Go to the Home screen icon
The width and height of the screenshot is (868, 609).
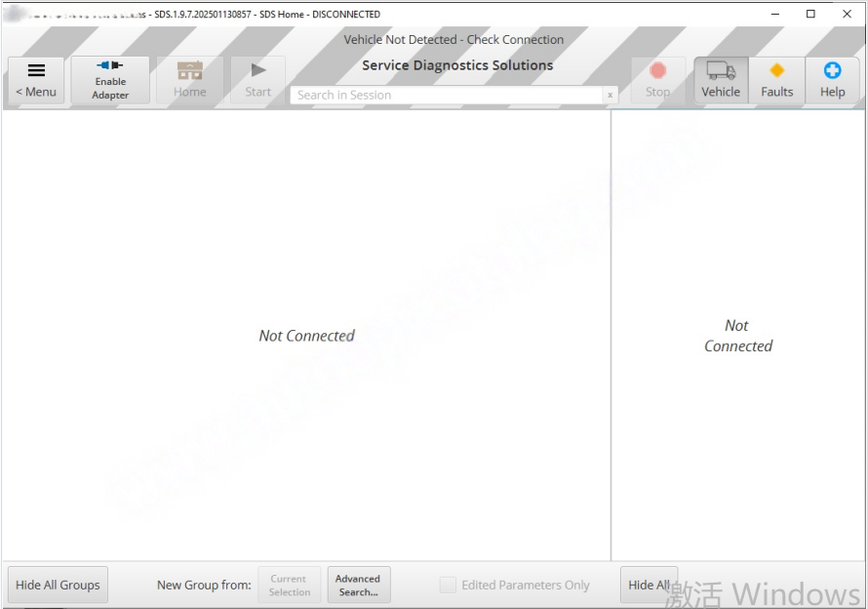click(x=189, y=71)
